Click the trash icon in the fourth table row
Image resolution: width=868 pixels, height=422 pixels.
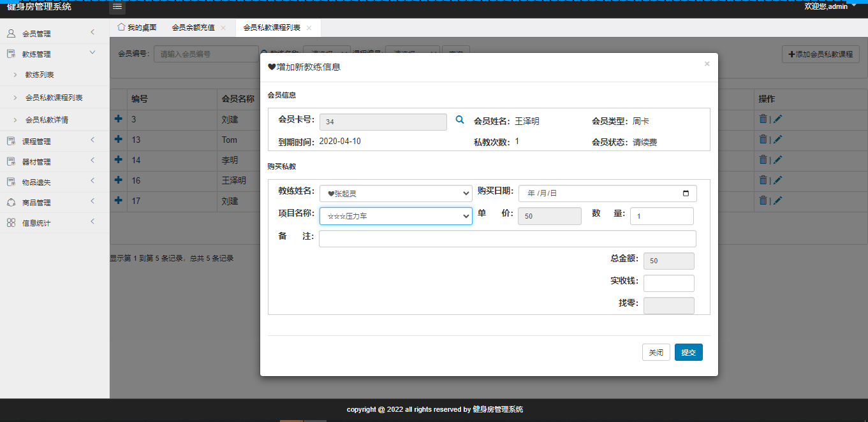(763, 180)
